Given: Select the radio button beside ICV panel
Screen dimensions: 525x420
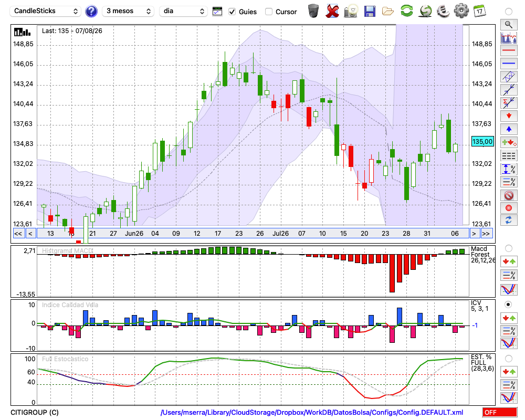Looking at the screenshot, I should pyautogui.click(x=508, y=304).
